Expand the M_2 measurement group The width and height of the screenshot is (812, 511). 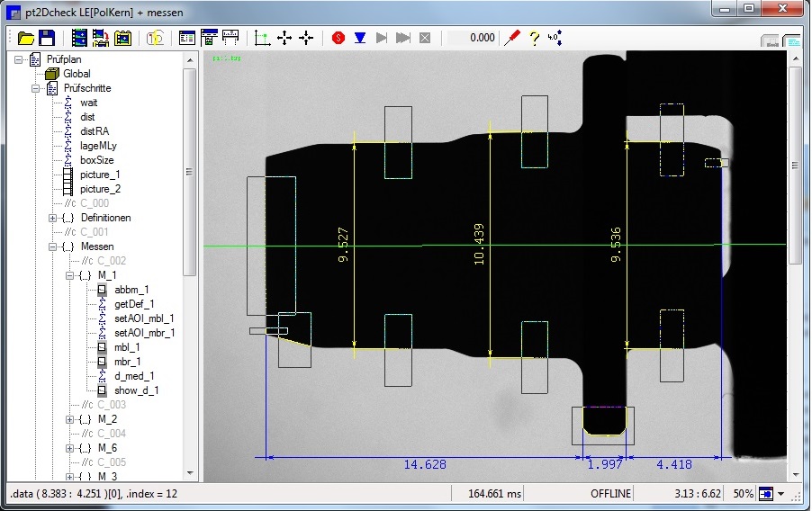coord(69,419)
